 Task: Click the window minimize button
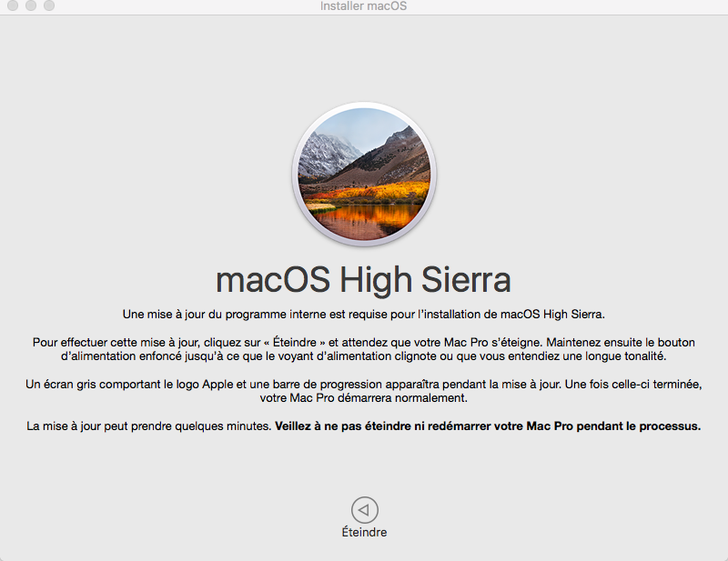[31, 5]
